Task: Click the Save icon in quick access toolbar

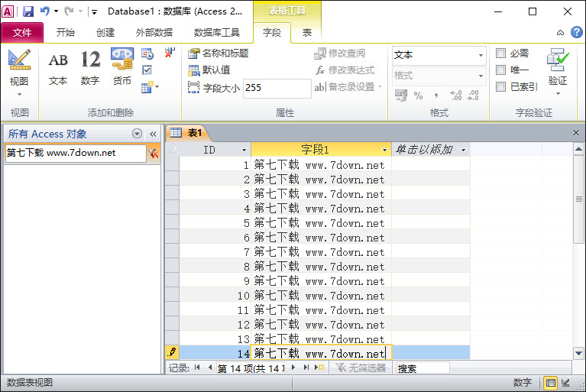Action: point(28,11)
